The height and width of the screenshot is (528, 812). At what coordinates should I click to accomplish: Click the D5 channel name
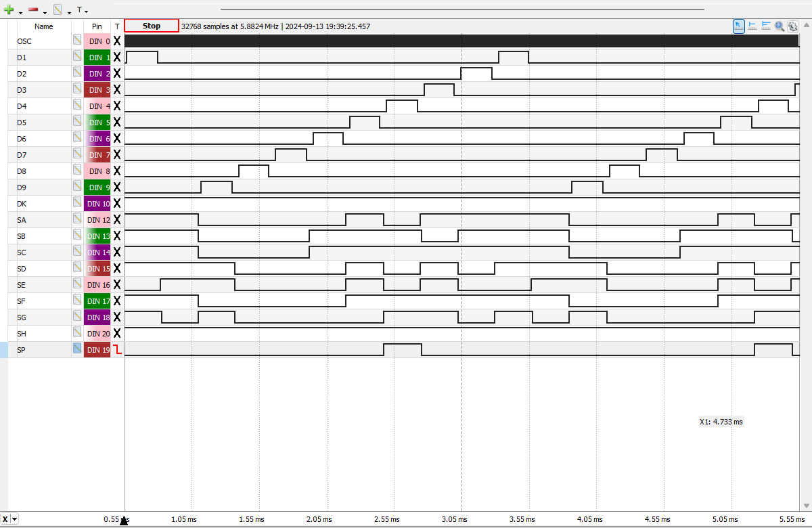(22, 123)
